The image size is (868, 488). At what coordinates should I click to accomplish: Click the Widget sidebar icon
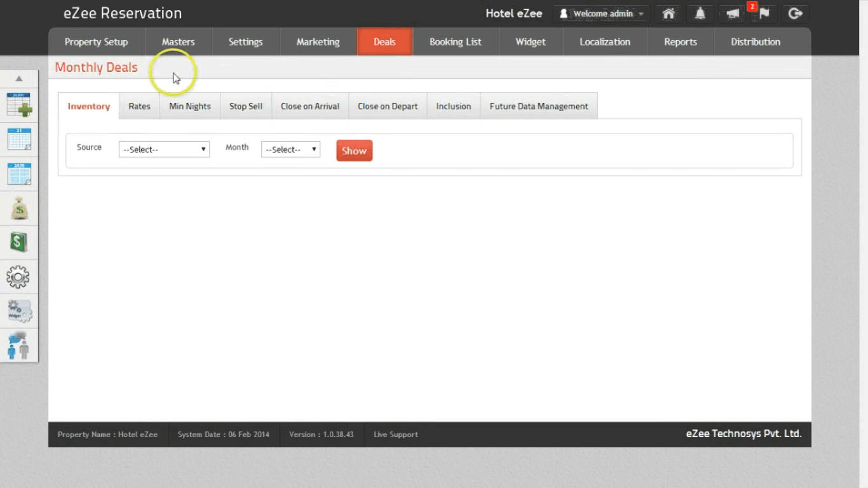[19, 311]
